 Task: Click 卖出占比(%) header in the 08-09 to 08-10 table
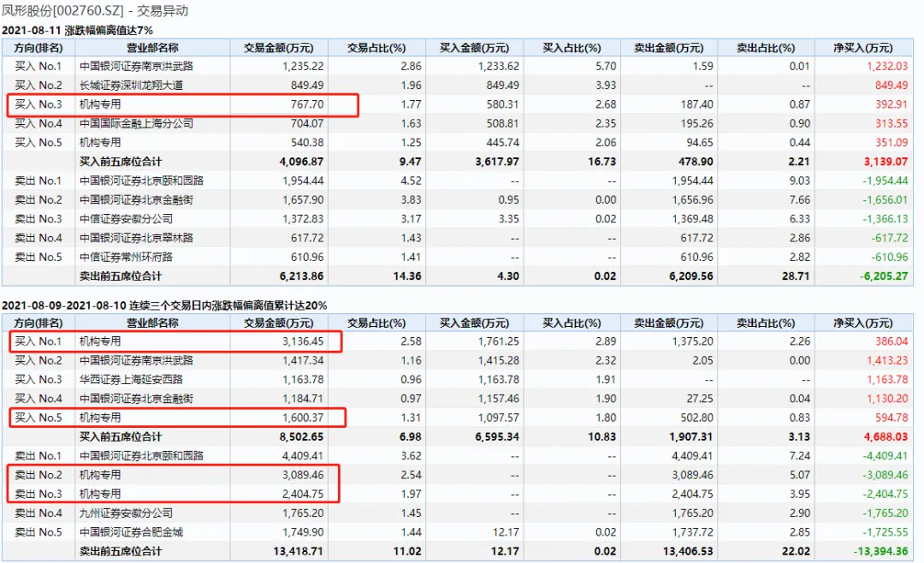(x=764, y=323)
